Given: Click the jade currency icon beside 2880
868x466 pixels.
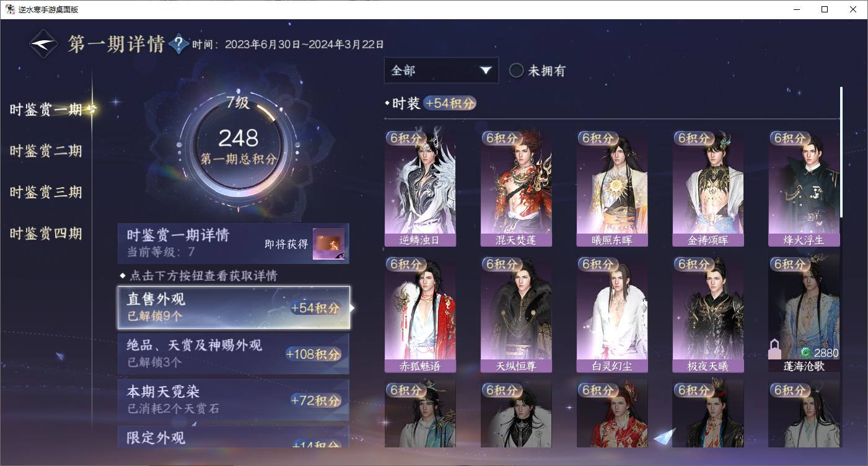Looking at the screenshot, I should (806, 353).
